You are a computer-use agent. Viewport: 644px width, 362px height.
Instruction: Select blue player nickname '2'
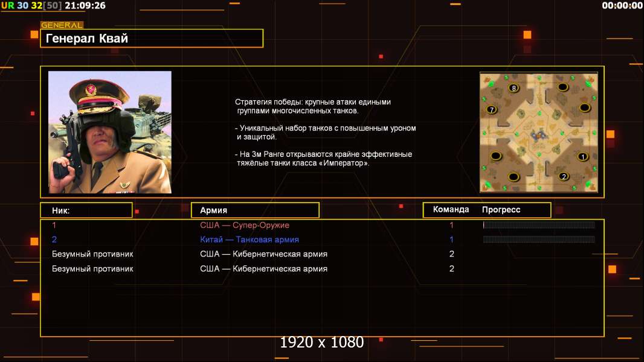(54, 240)
